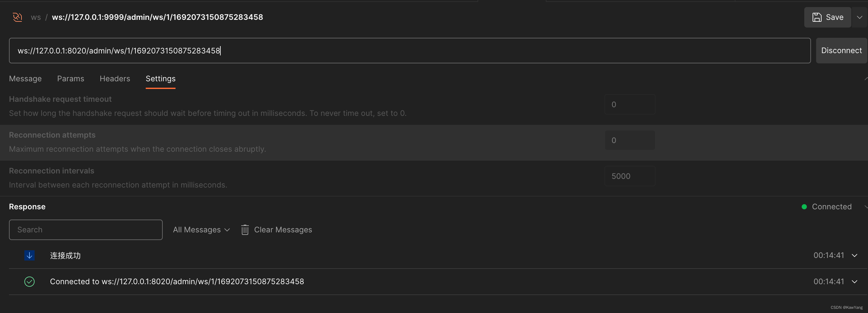Click the trash icon next to Clear Messages
Image resolution: width=868 pixels, height=313 pixels.
tap(245, 229)
